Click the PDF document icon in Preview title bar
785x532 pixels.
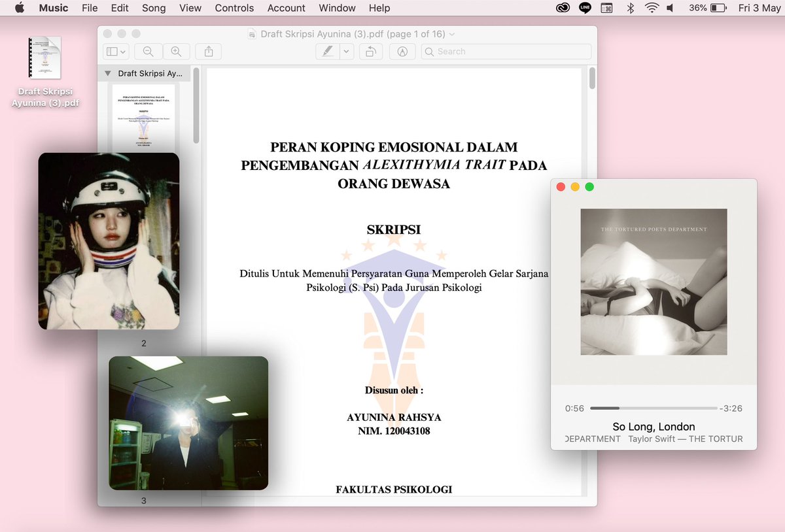(x=253, y=34)
